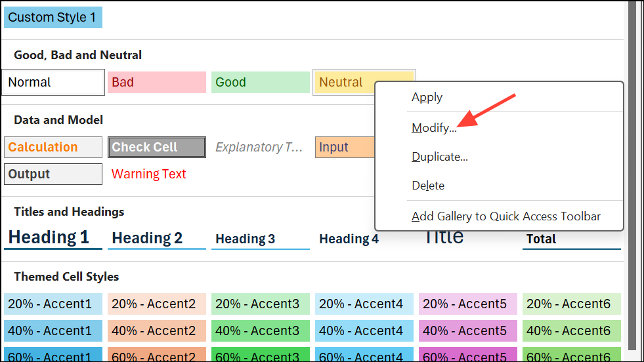Apply the 40% - Accent5 themed style
Image resolution: width=644 pixels, height=362 pixels.
(467, 331)
